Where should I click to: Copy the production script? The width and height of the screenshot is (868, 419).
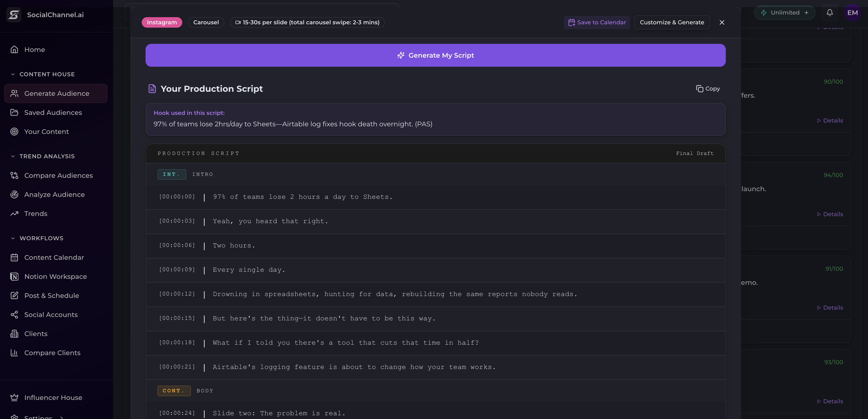point(708,88)
